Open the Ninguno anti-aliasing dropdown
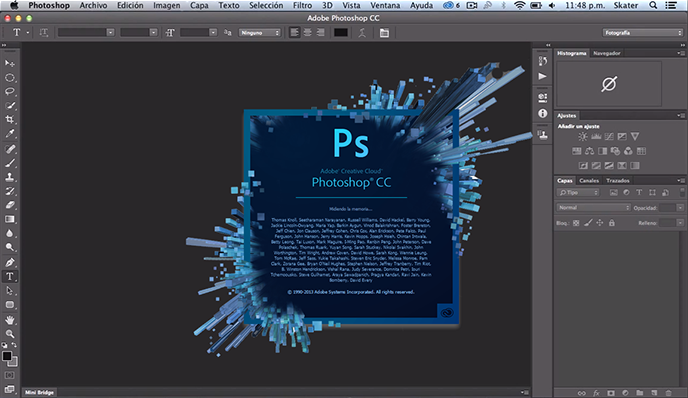 pos(260,32)
